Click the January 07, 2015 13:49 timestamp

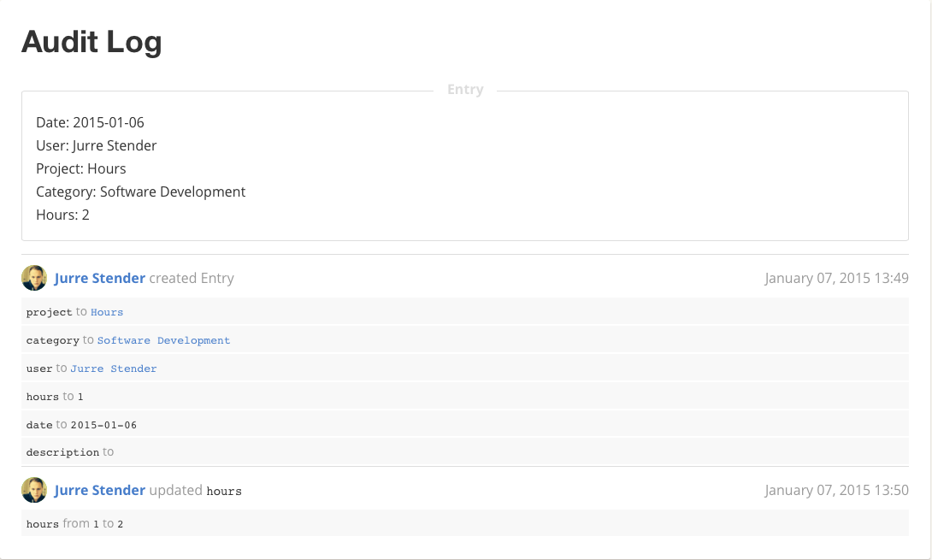click(836, 278)
